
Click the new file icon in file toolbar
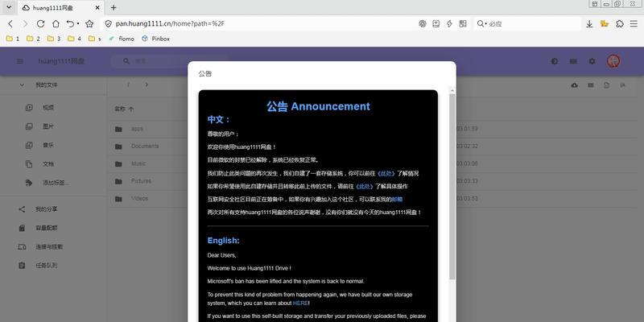point(607,85)
